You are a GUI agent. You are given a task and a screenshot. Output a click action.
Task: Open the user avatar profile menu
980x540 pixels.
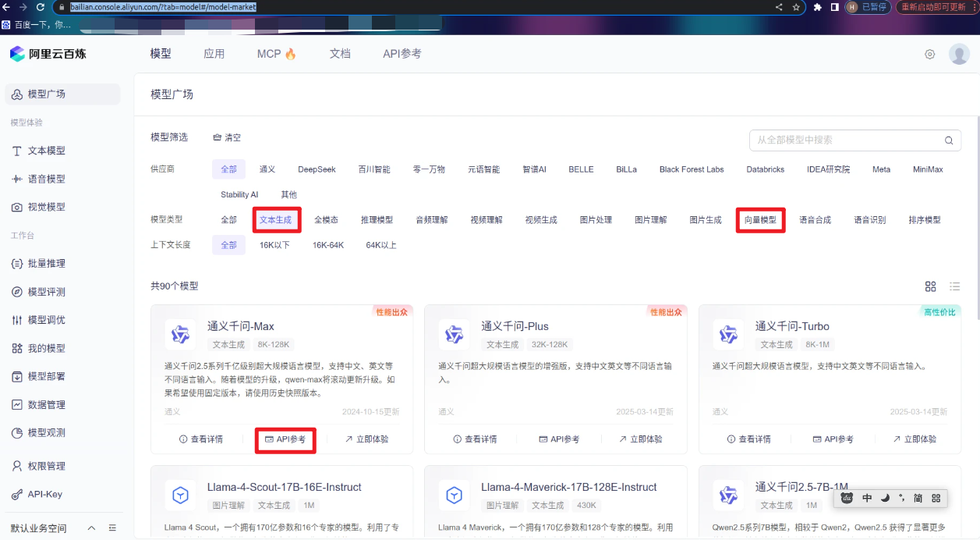pos(958,54)
